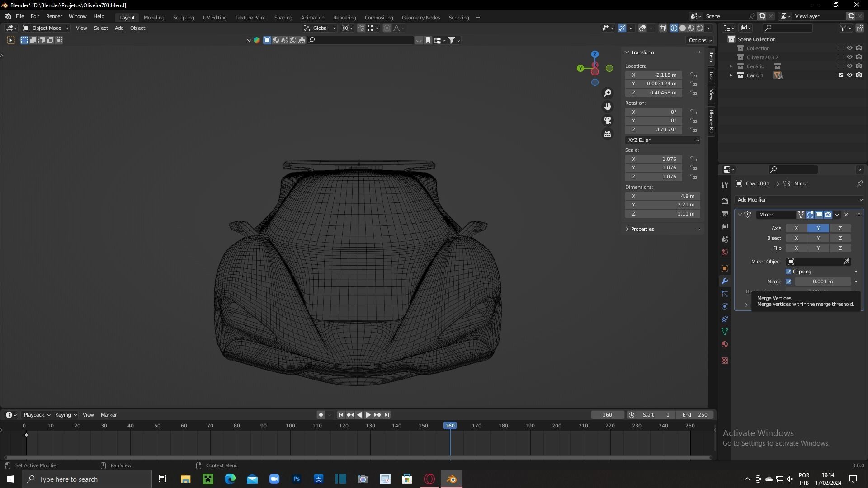
Task: Open the Material properties tab icon
Action: click(725, 344)
